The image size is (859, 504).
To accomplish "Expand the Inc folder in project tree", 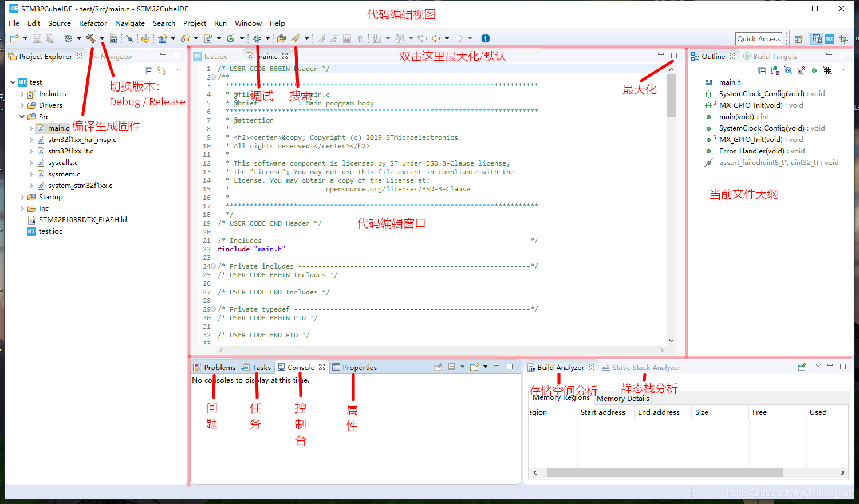I will click(x=22, y=208).
